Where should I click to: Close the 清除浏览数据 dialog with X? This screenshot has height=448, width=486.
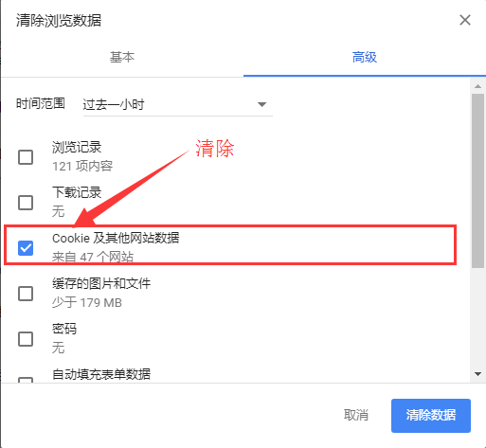coord(465,20)
